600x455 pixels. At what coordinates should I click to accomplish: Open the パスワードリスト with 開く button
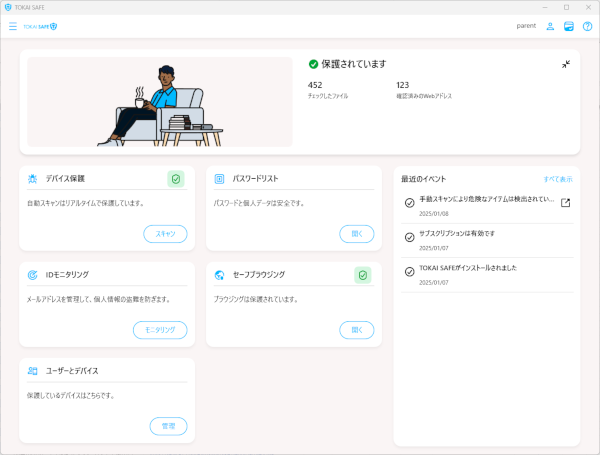[356, 234]
